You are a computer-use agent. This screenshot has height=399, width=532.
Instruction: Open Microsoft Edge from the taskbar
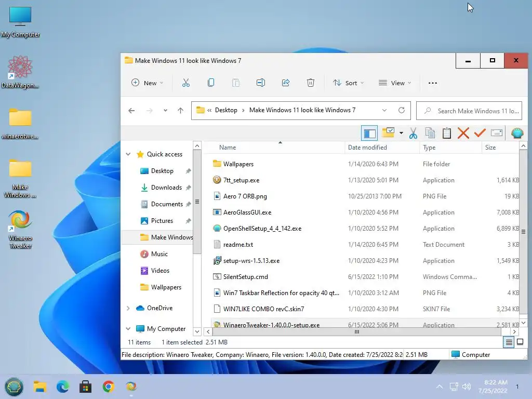coord(62,387)
